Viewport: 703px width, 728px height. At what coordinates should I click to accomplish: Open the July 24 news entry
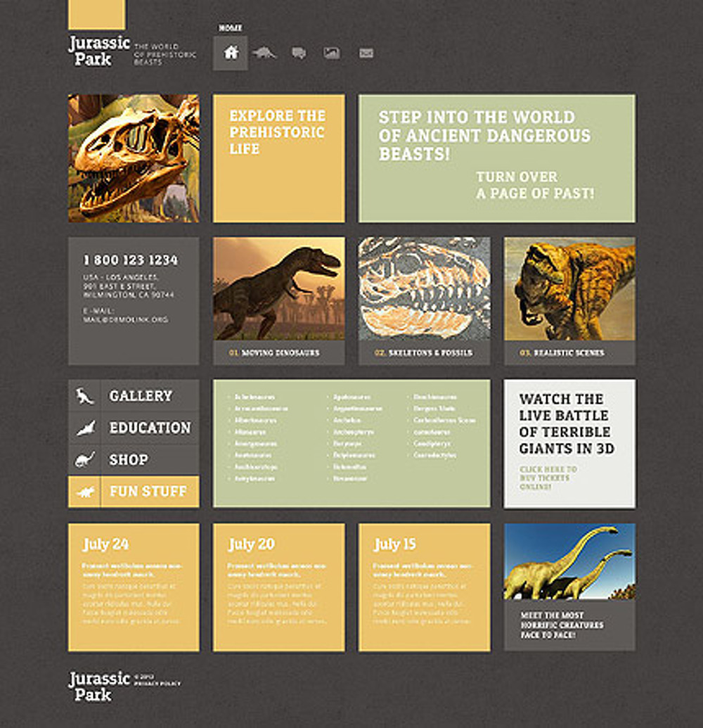pyautogui.click(x=134, y=587)
